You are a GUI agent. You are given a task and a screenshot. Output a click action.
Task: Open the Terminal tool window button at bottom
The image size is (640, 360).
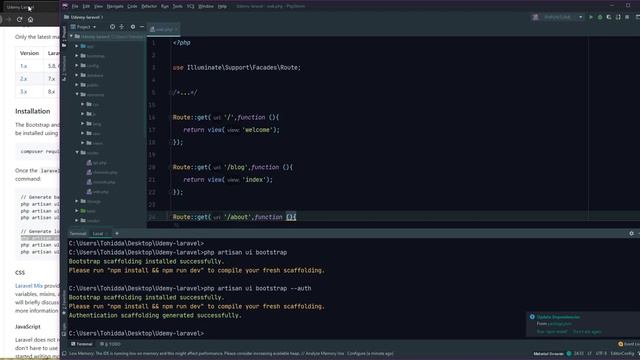[x=82, y=344]
